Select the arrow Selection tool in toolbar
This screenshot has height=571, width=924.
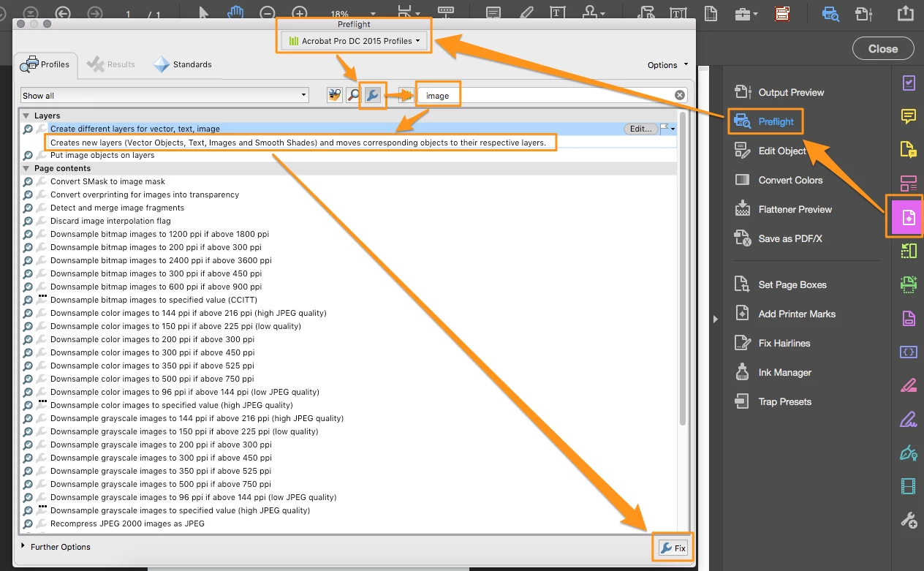tap(204, 13)
